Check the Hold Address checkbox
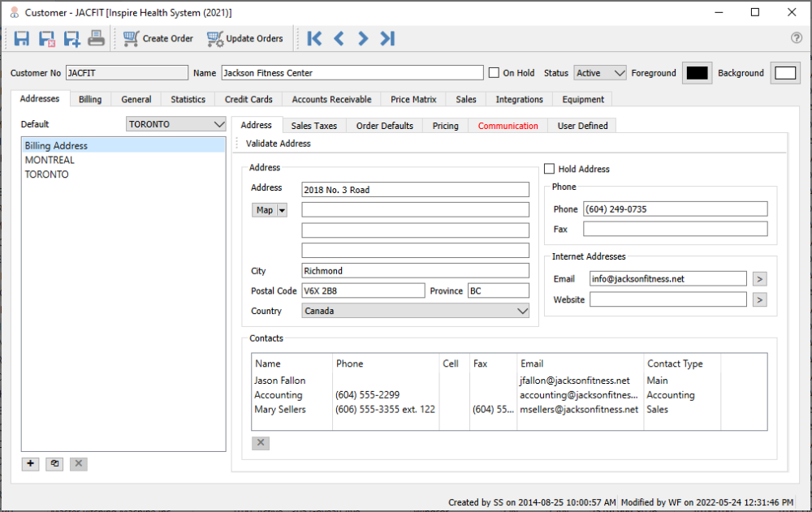 (550, 169)
